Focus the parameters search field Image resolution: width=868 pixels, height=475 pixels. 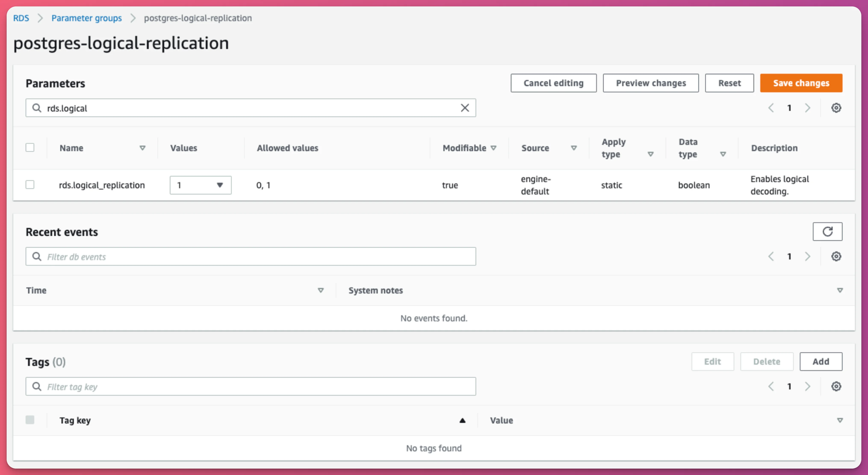click(x=251, y=108)
